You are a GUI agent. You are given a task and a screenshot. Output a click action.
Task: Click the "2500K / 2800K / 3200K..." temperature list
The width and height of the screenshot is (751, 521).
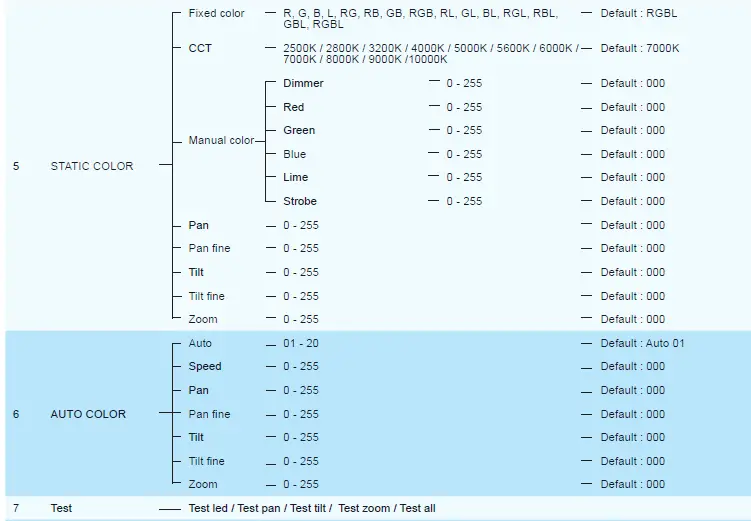coord(431,54)
